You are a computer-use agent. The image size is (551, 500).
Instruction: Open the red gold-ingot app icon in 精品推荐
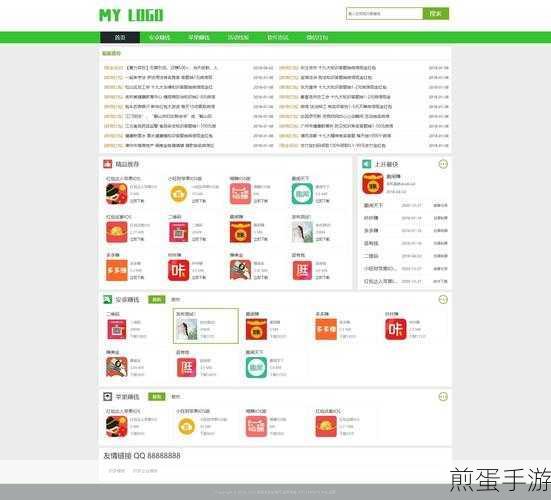[117, 232]
